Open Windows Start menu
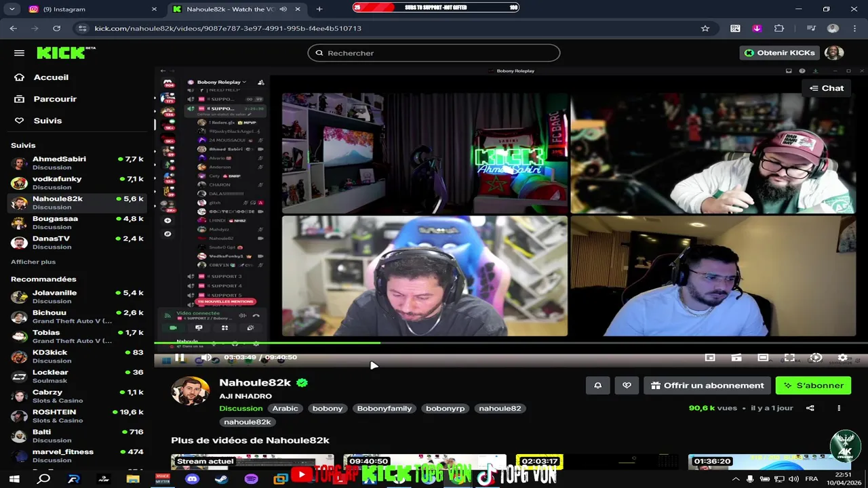This screenshot has height=488, width=868. (x=14, y=479)
